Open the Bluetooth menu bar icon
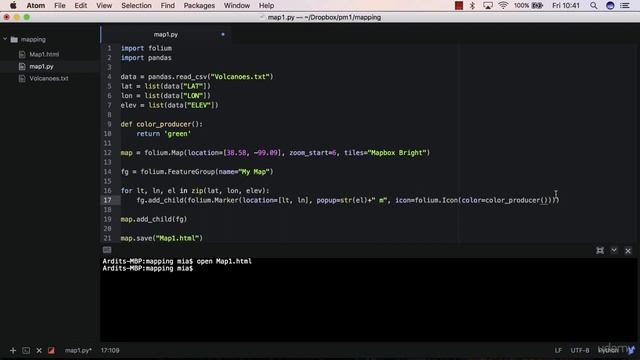640x360 pixels. 472,6
